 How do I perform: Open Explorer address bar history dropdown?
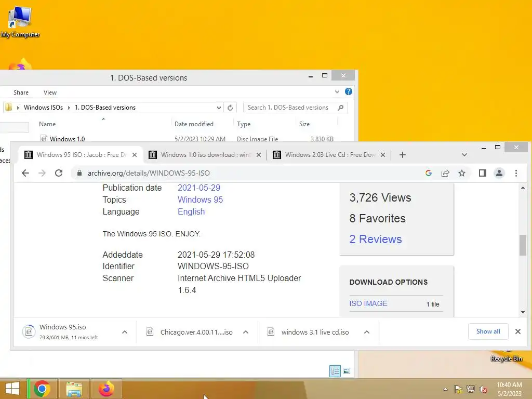tap(219, 108)
